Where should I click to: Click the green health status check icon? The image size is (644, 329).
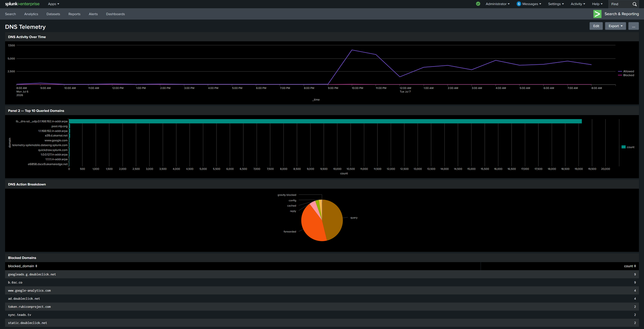tap(478, 4)
